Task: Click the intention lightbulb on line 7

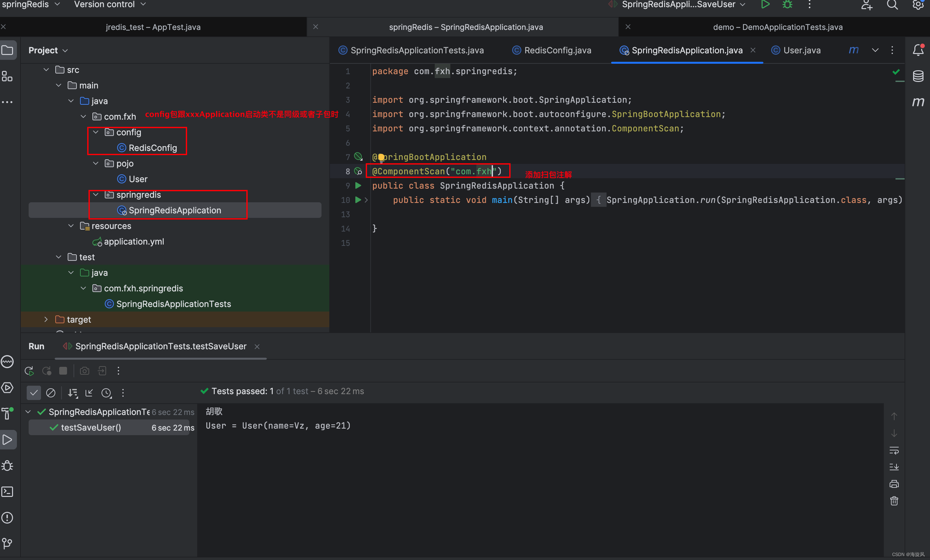Action: 381,157
